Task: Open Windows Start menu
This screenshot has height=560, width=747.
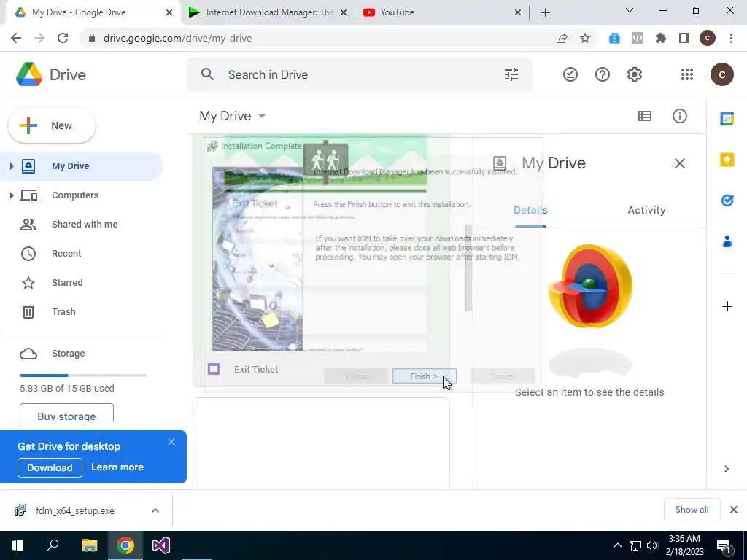Action: pos(18,545)
